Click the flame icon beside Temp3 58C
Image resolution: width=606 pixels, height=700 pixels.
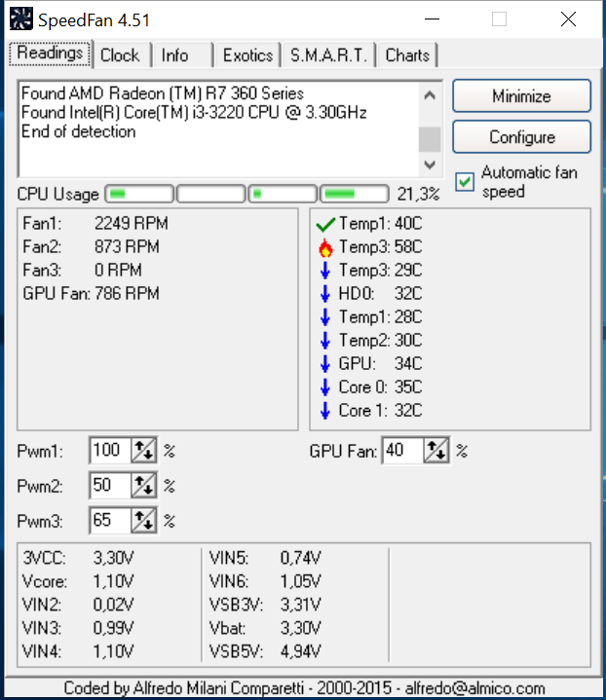pyautogui.click(x=325, y=247)
